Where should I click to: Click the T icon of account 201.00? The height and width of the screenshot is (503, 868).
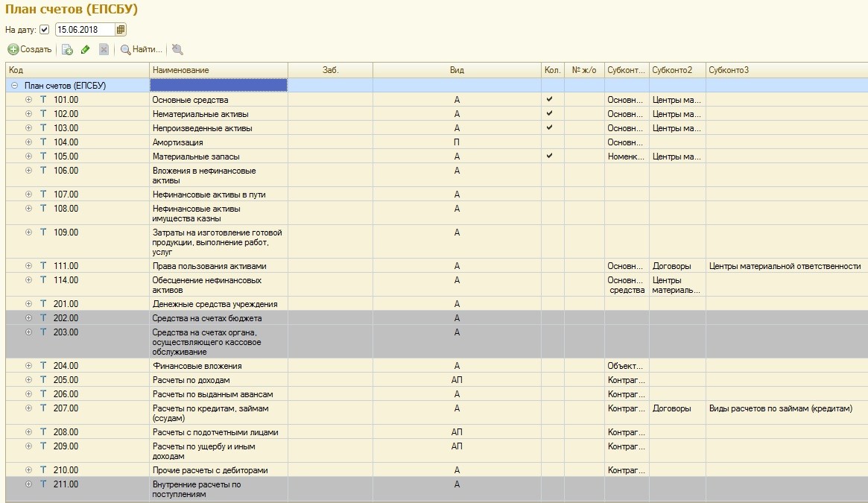click(43, 304)
